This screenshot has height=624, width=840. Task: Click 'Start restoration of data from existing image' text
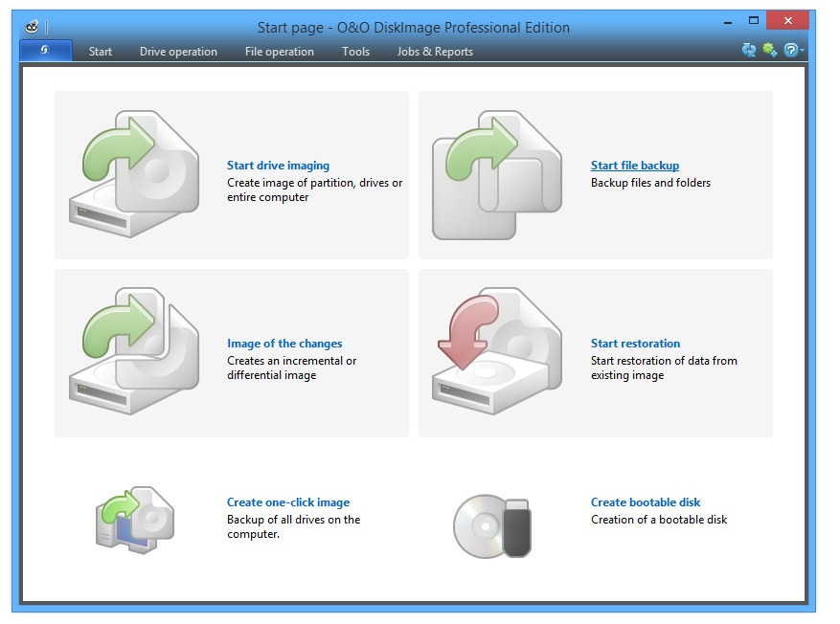tap(664, 368)
